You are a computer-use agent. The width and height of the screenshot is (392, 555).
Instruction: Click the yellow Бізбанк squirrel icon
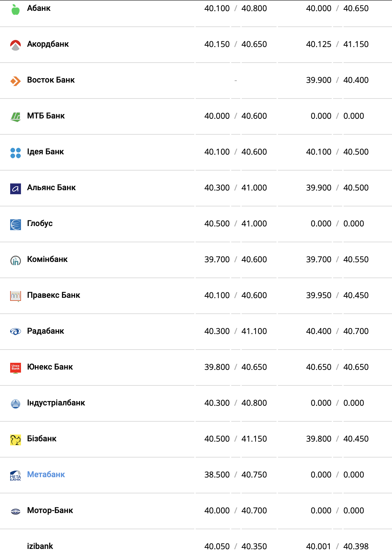[16, 440]
